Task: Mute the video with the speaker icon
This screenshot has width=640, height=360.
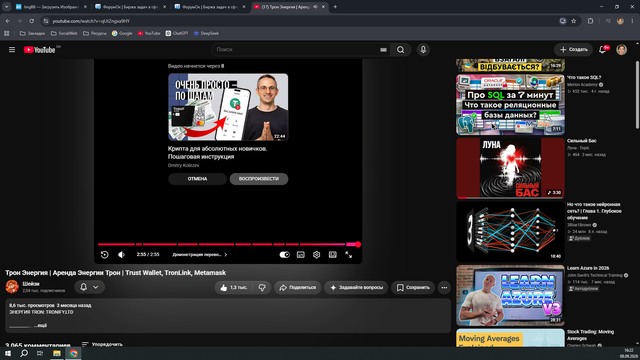Action: click(x=121, y=255)
